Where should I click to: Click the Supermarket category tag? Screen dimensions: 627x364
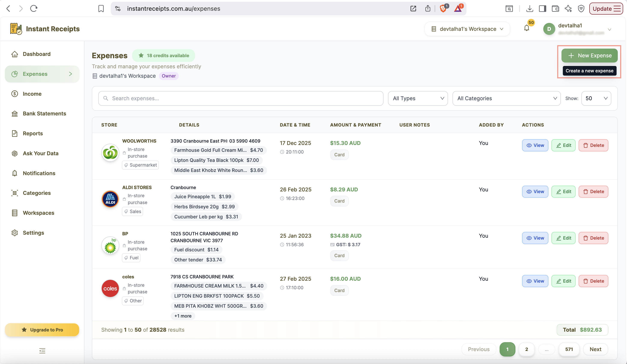click(x=140, y=165)
